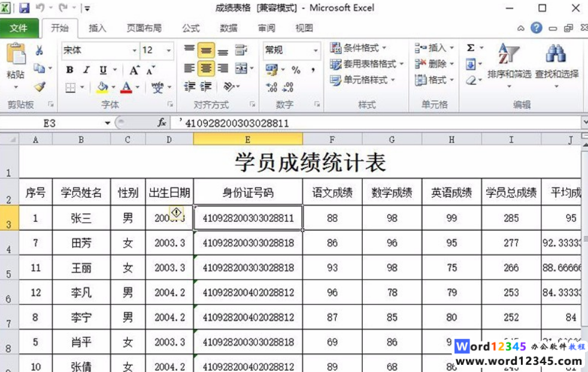Toggle Align Text Right
Image resolution: width=588 pixels, height=372 pixels.
(x=223, y=68)
